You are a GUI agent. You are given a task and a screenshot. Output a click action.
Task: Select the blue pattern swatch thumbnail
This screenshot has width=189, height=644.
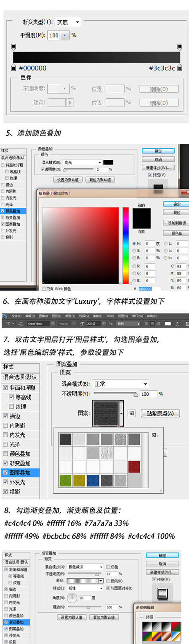click(93, 481)
